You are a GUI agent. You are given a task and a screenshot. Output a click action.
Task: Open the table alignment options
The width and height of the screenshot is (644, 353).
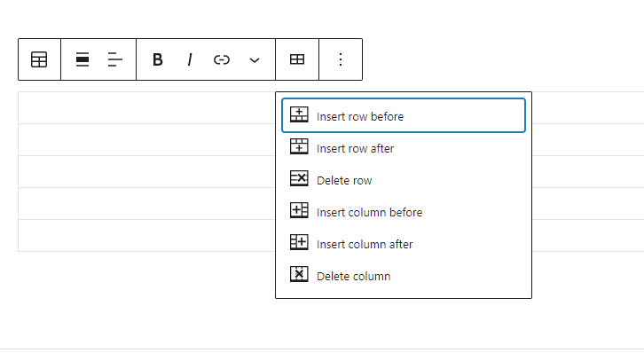coord(82,59)
